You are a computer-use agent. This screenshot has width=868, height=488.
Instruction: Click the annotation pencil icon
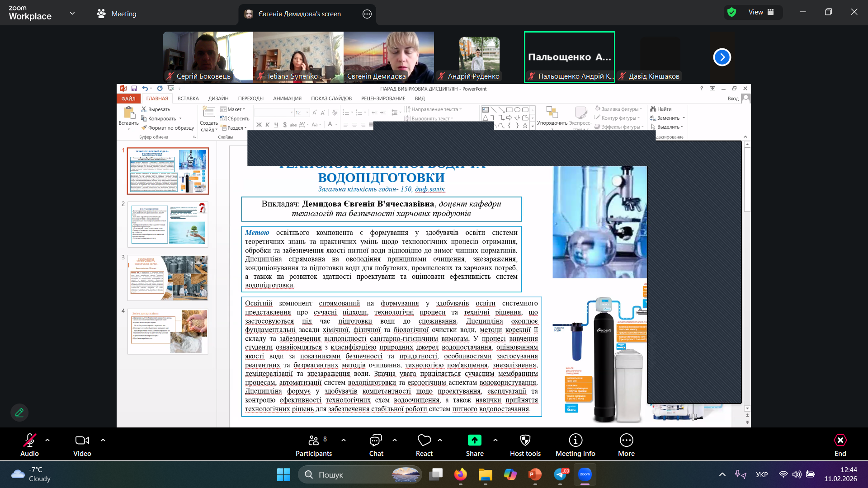pyautogui.click(x=19, y=413)
